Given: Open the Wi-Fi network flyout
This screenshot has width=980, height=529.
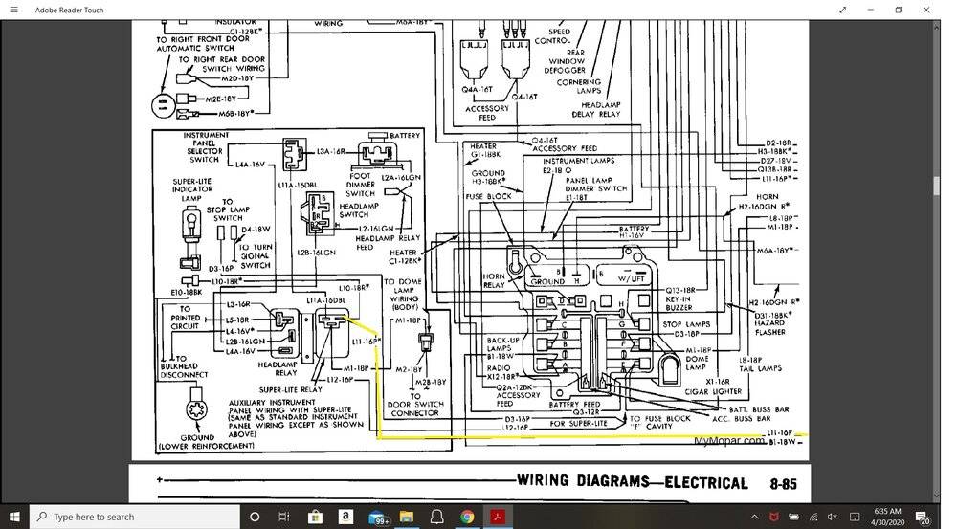Looking at the screenshot, I should [x=813, y=517].
